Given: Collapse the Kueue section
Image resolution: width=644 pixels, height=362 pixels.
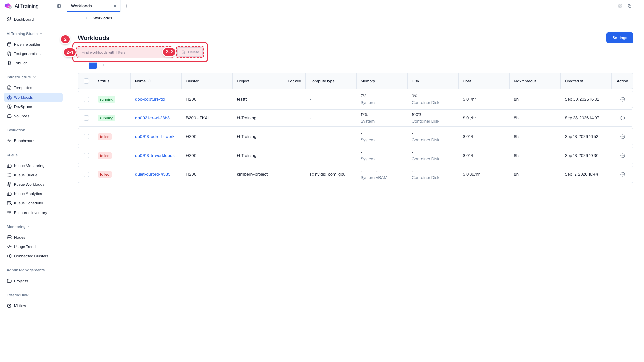Looking at the screenshot, I should click(15, 155).
